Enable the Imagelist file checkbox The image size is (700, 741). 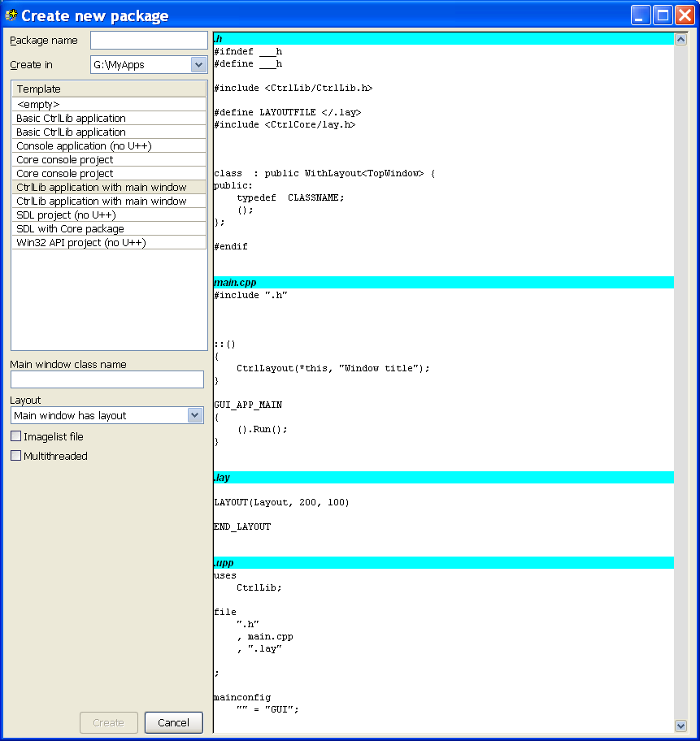15,436
